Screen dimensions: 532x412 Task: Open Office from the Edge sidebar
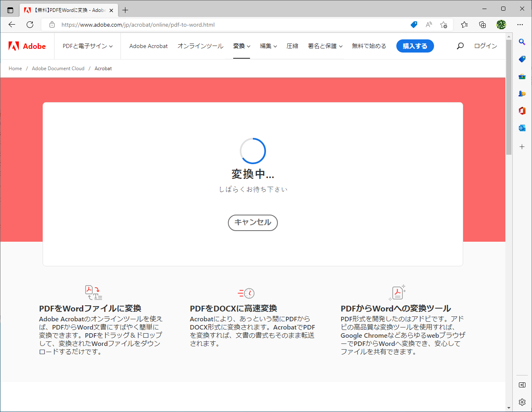pyautogui.click(x=522, y=110)
